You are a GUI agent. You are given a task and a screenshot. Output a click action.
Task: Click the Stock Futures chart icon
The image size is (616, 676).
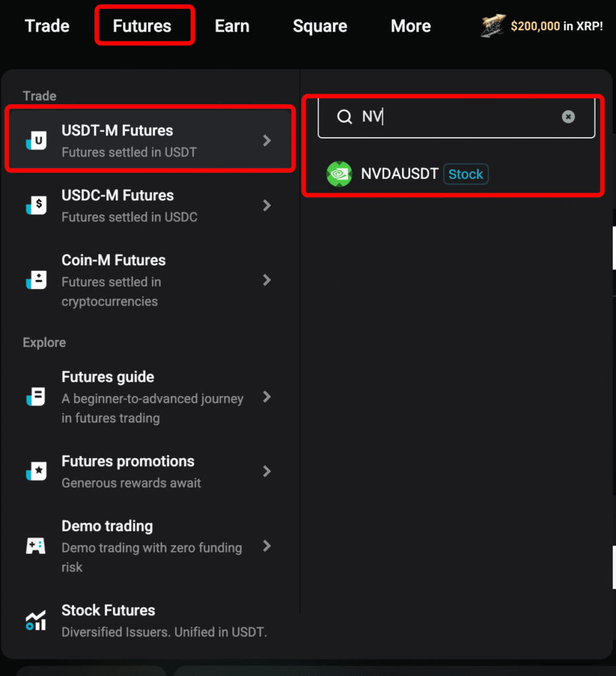tap(36, 621)
